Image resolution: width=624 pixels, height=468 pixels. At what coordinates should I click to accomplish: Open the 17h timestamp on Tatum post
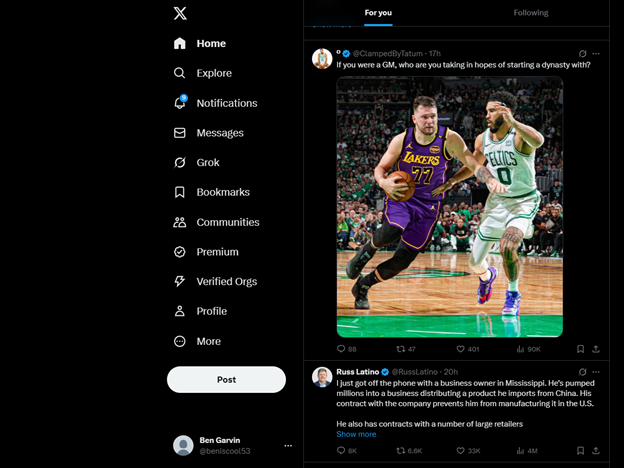point(435,53)
